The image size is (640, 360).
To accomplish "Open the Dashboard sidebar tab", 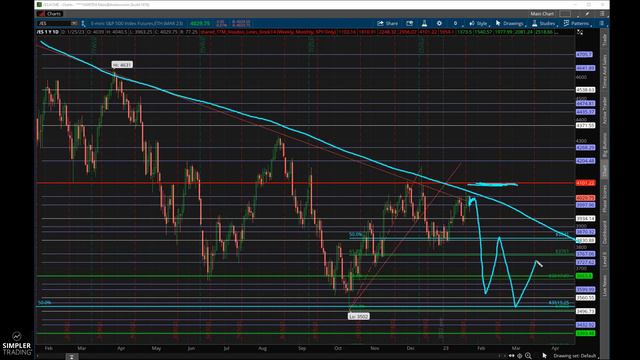I will (604, 232).
